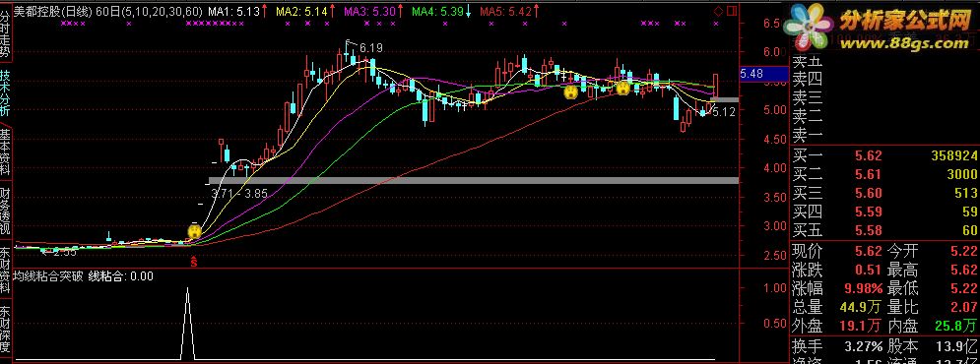Switch to the 技术分析 tab
This screenshot has height=364, width=980.
pos(6,92)
